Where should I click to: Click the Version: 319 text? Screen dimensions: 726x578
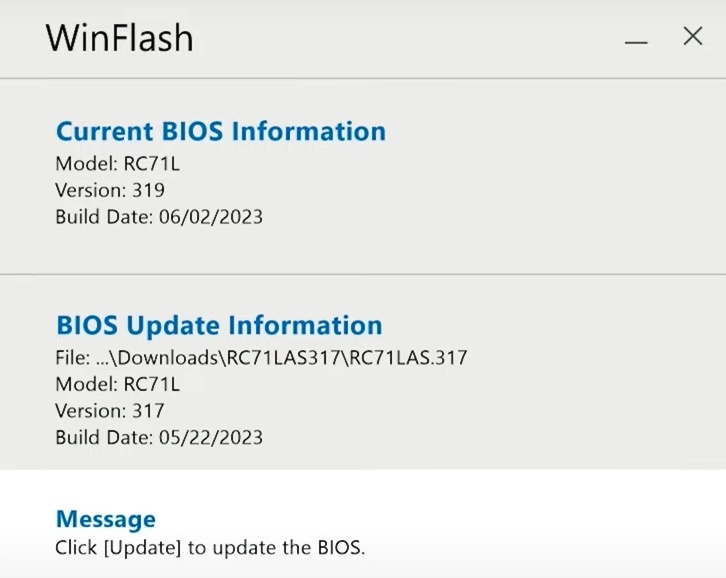click(x=110, y=190)
